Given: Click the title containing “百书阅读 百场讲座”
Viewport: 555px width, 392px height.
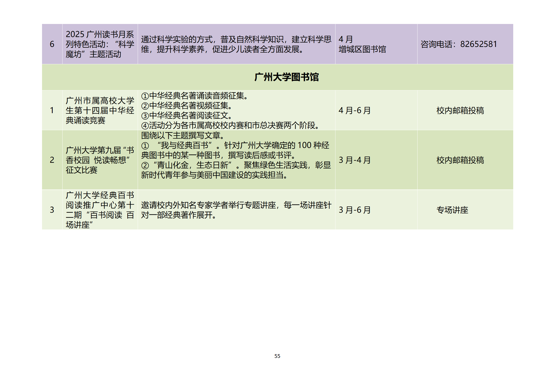Looking at the screenshot, I should coord(100,210).
